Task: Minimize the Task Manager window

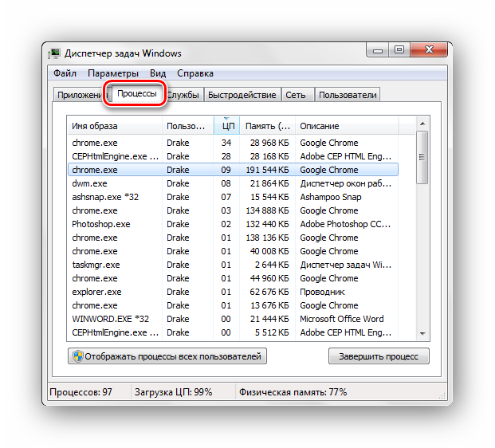Action: pos(377,50)
